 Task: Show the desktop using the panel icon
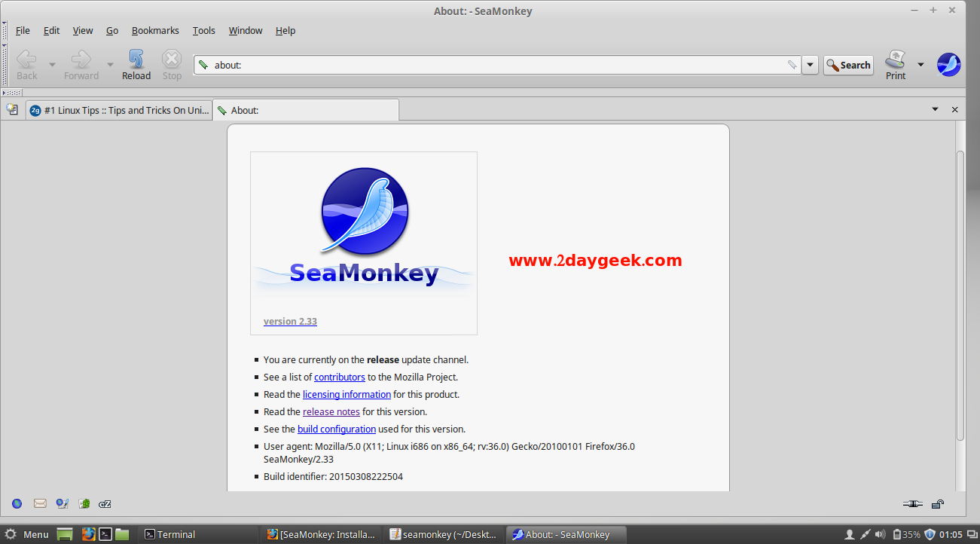coord(65,534)
